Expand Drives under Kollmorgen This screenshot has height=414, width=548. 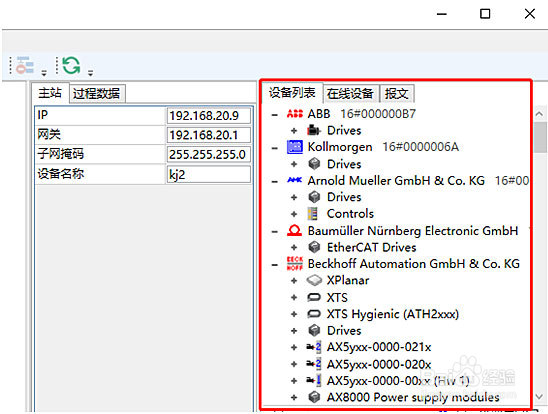click(294, 164)
